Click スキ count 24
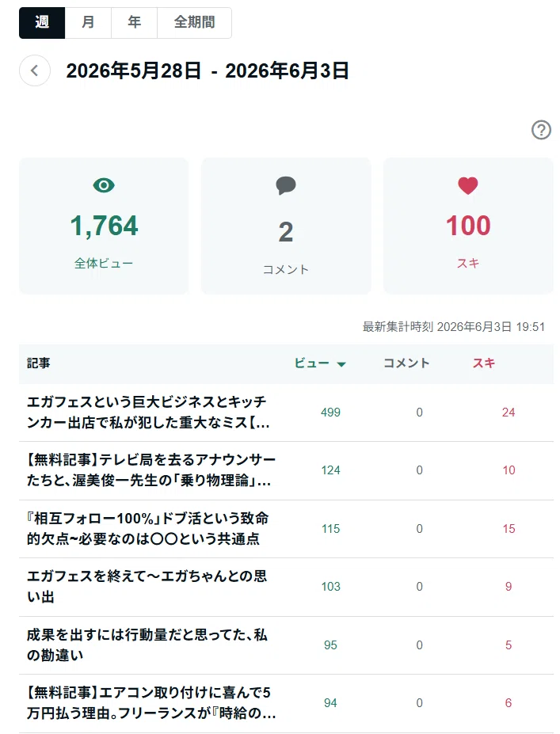The image size is (560, 734). (509, 413)
